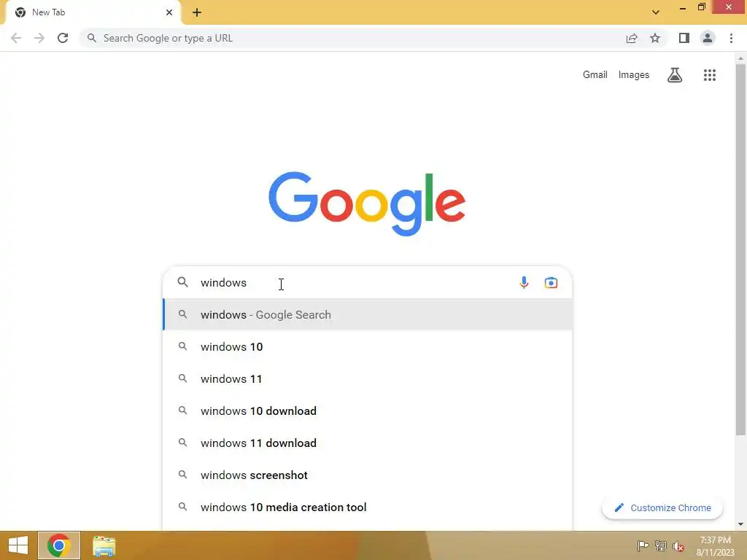Click the Customize Chrome button

coord(662,507)
